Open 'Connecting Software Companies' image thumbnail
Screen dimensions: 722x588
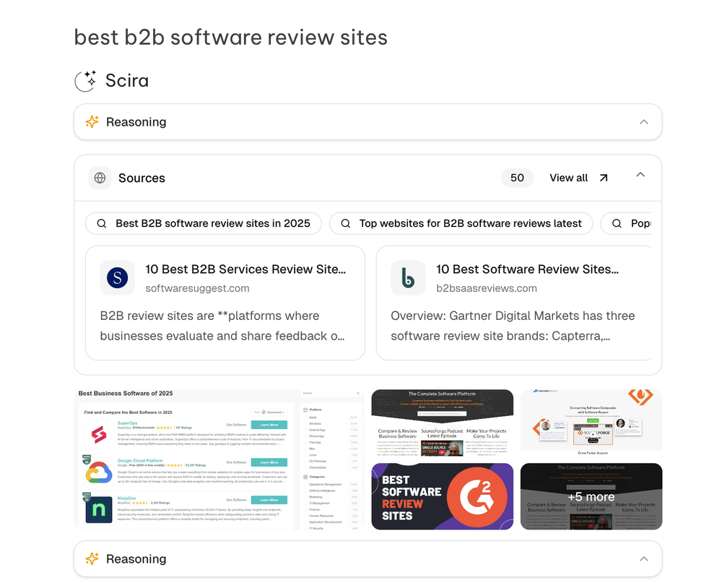[x=591, y=423]
